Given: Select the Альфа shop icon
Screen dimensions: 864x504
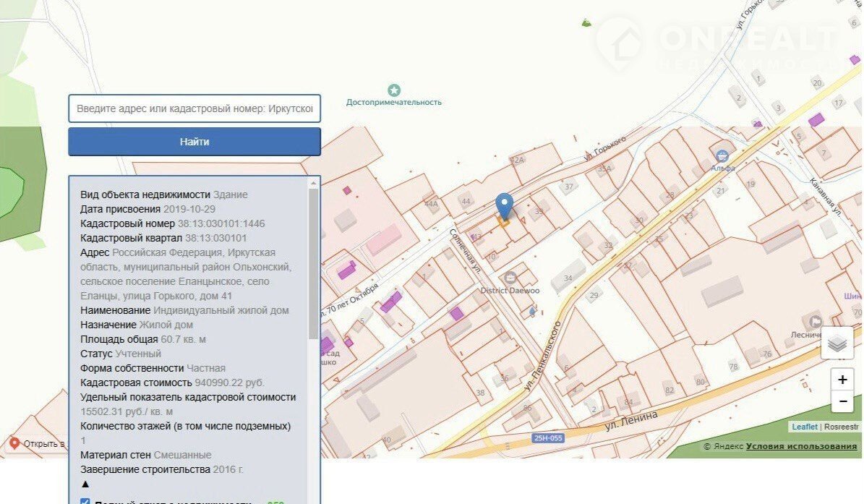Looking at the screenshot, I should click(x=722, y=155).
